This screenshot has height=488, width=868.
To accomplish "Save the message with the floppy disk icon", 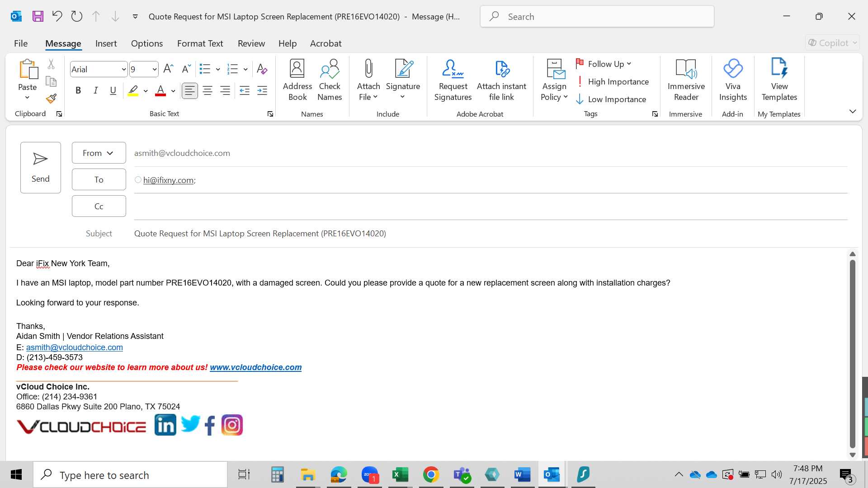I will click(x=38, y=17).
